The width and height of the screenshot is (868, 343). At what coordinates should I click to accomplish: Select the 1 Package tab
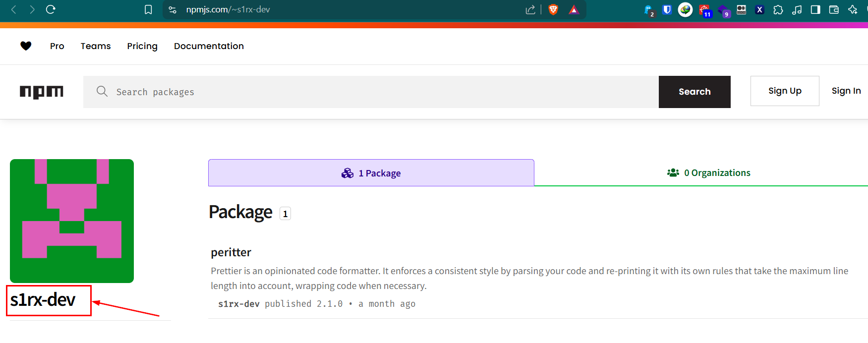coord(371,173)
